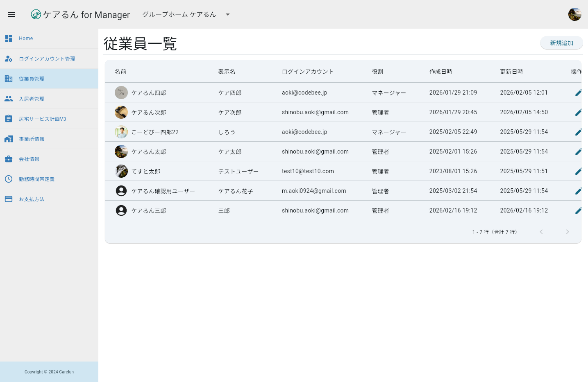588x382 pixels.
Task: Expand the グループホーム ケアるん facility dropdown
Action: coord(227,14)
